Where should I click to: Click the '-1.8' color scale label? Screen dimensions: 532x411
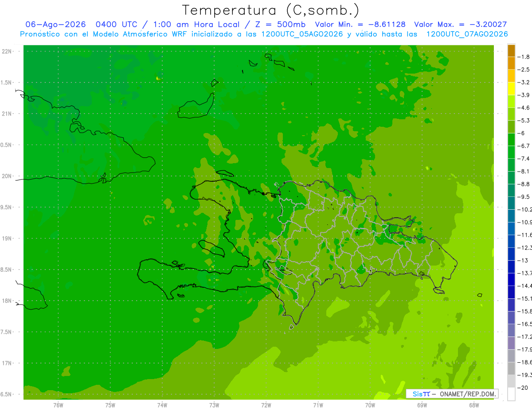tap(524, 57)
